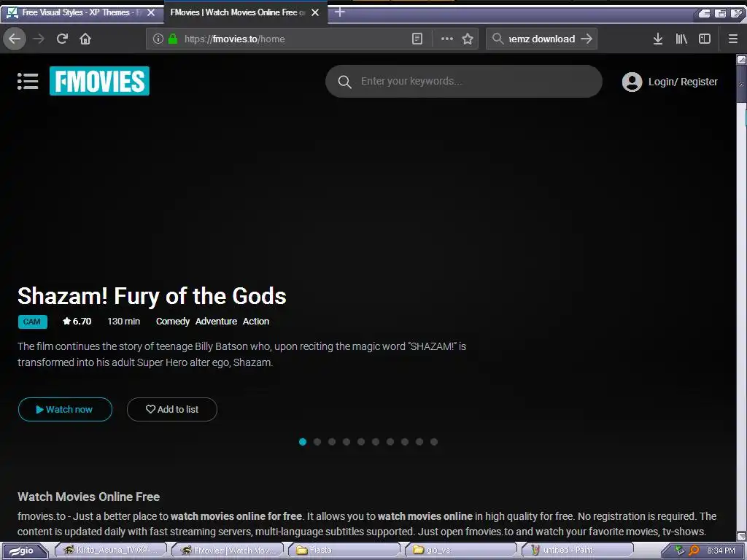Open the Login/ Register link
The height and width of the screenshot is (560, 747).
[683, 82]
